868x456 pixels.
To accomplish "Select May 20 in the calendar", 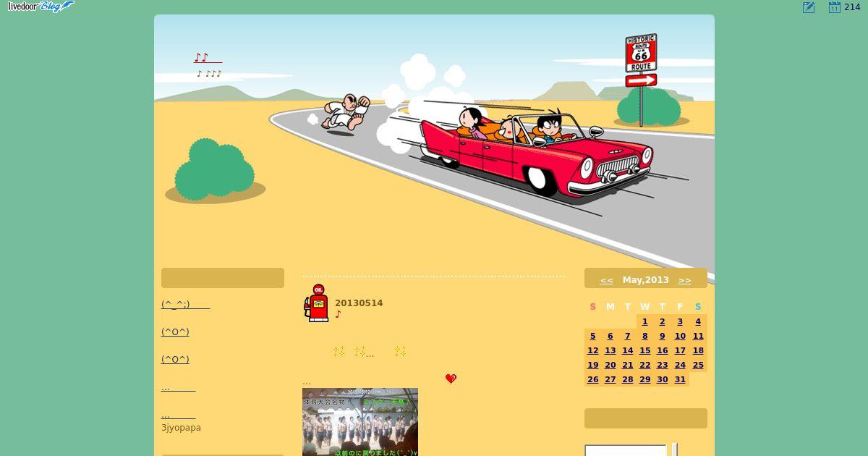I will pyautogui.click(x=610, y=365).
